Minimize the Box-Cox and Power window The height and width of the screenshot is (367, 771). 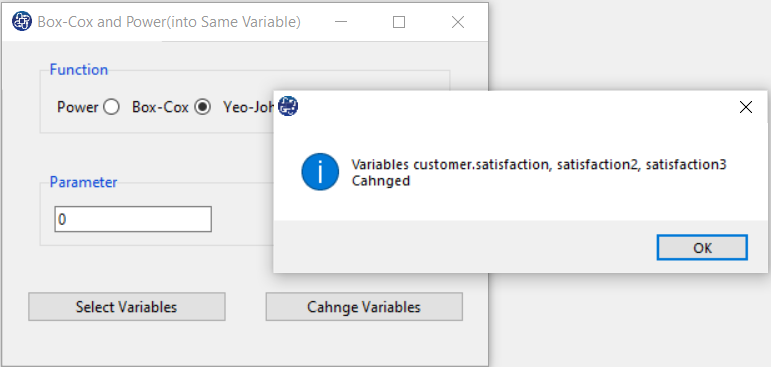341,22
